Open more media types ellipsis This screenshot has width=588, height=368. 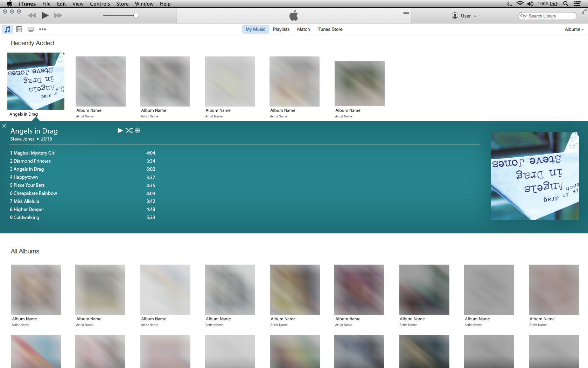pyautogui.click(x=42, y=29)
